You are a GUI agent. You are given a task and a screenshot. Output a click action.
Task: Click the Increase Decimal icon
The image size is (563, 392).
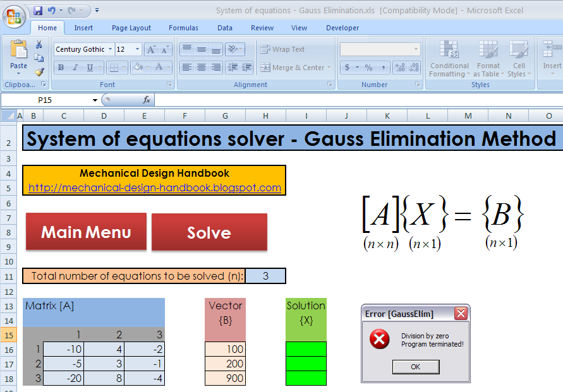click(x=400, y=67)
